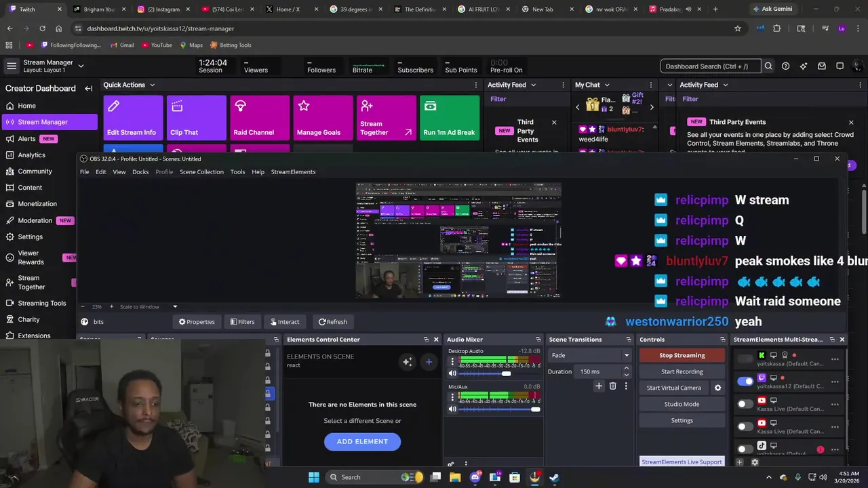Open the Twitch dashboard hamburger menu
The height and width of the screenshot is (488, 868).
[x=12, y=66]
